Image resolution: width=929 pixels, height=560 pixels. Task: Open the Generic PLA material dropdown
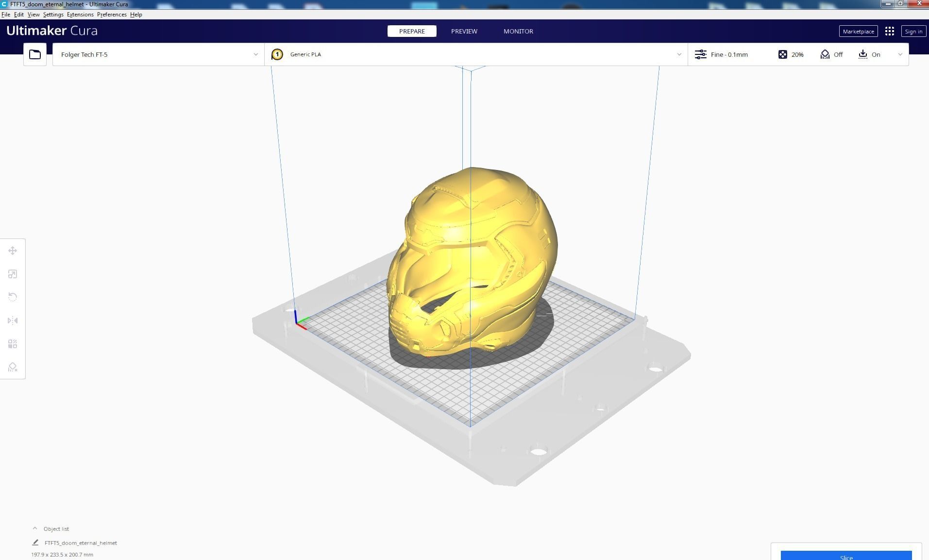pos(679,54)
